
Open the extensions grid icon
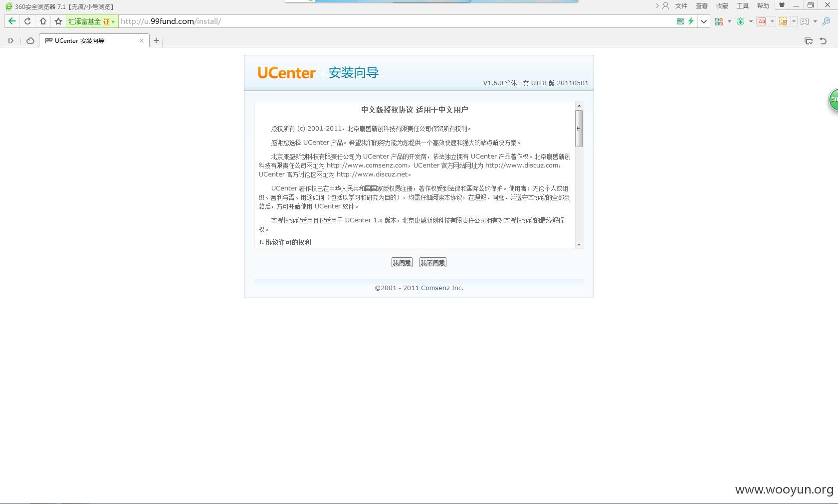coord(719,21)
